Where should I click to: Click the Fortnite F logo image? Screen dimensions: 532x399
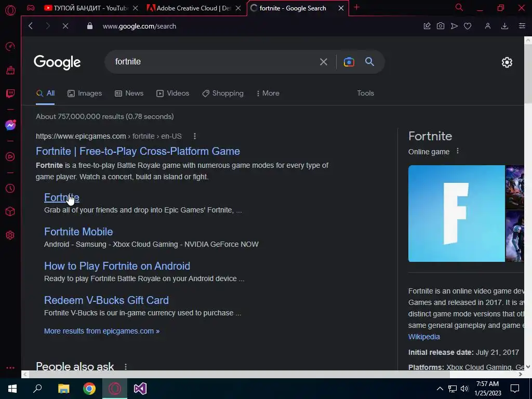coord(456,214)
